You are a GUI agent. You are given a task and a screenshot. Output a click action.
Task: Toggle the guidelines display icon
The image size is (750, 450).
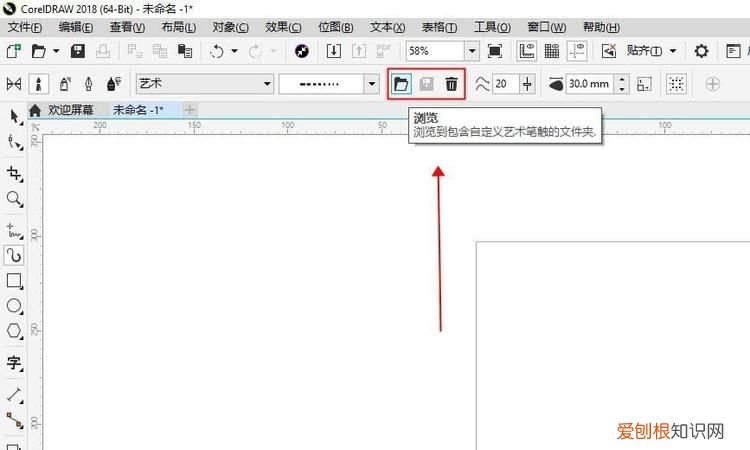point(577,51)
